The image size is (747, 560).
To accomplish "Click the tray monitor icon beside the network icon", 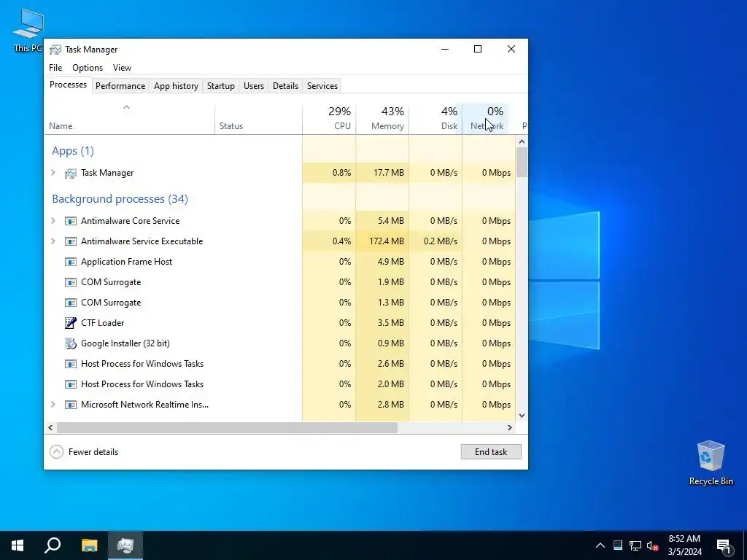I will (618, 545).
